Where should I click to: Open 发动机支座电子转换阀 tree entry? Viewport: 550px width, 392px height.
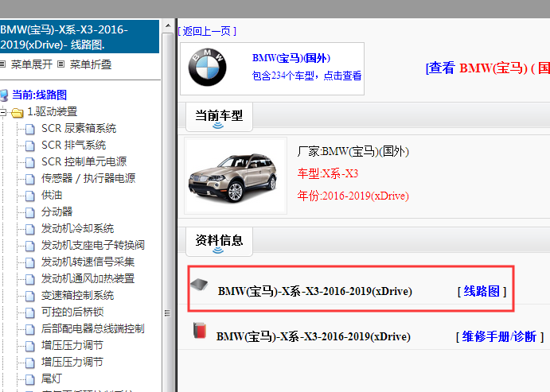point(93,246)
